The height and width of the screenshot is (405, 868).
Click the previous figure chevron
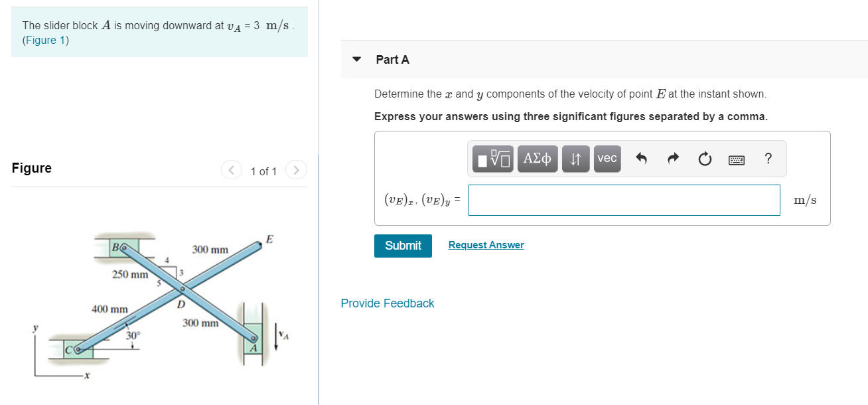[x=231, y=170]
